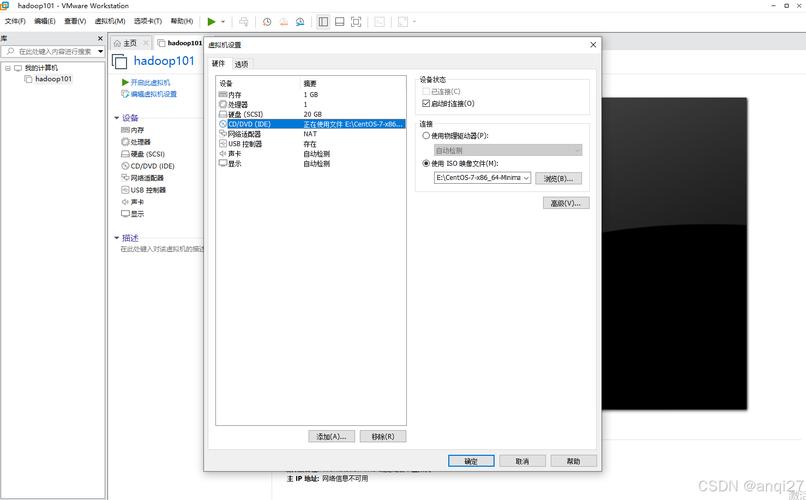Click the send Ctrl+Alt+Del toolbar icon
Image resolution: width=806 pixels, height=500 pixels.
(x=244, y=22)
